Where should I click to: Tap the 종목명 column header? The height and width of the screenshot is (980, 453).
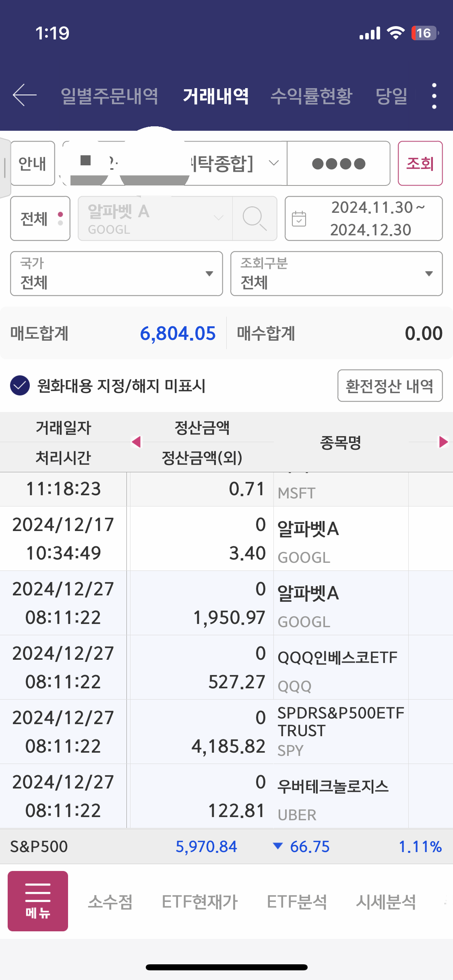(341, 442)
